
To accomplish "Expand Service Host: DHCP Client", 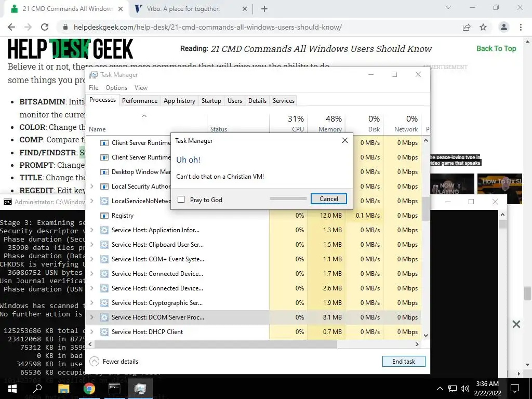I will (x=91, y=332).
